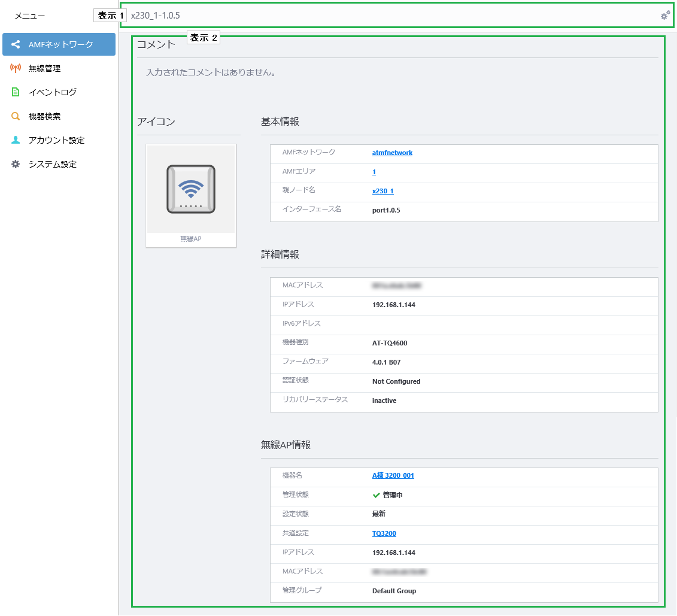
Task: Open the parent node x230_1 link
Action: 382,191
